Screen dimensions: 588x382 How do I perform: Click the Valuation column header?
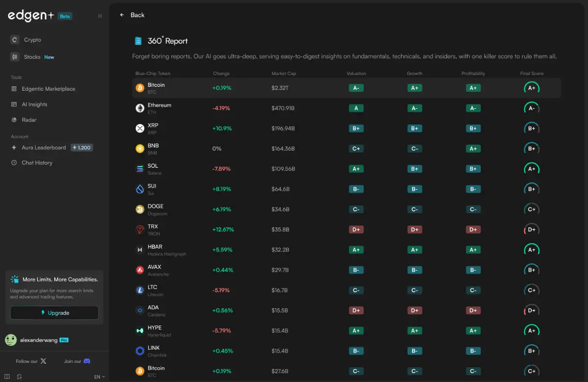356,74
